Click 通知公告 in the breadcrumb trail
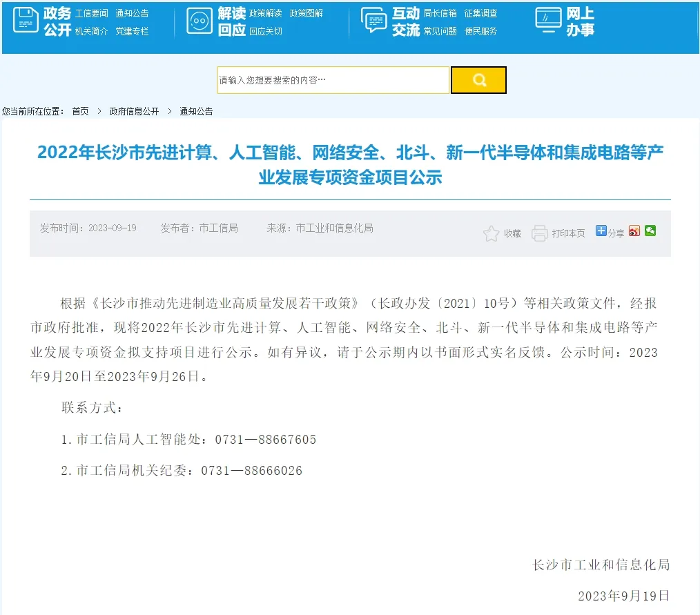 [195, 110]
